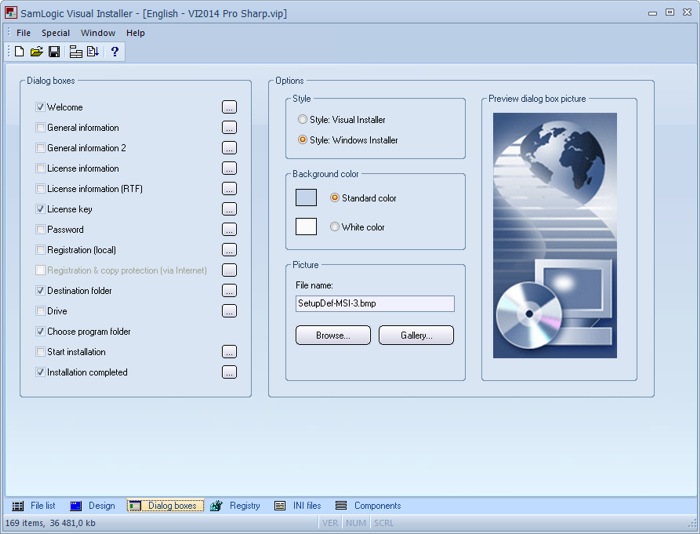
Task: Click the Dialog boxes tab icon
Action: pos(134,506)
